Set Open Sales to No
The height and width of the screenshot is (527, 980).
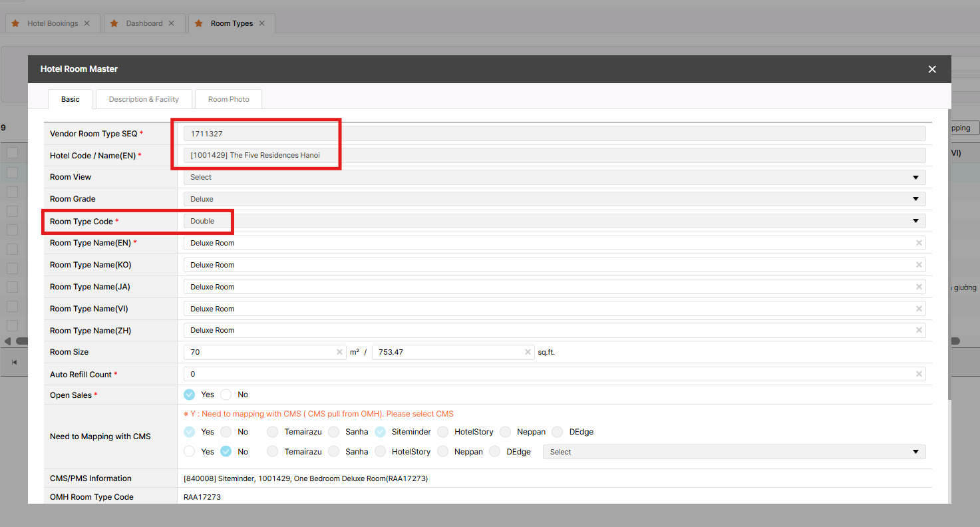pos(226,395)
